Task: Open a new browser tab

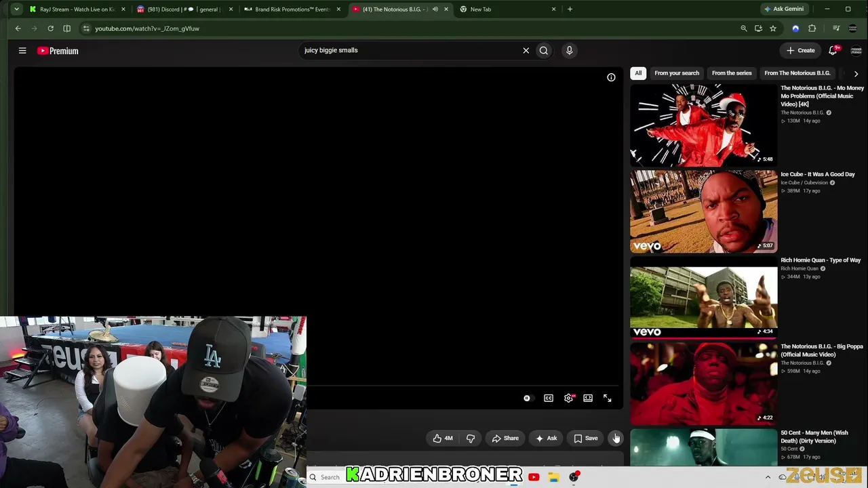Action: click(570, 9)
